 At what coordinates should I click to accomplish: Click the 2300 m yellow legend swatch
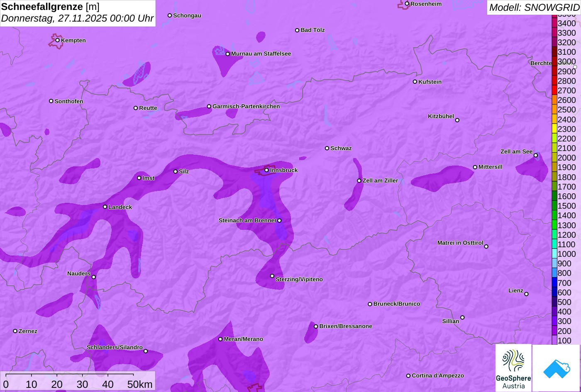[x=554, y=129]
